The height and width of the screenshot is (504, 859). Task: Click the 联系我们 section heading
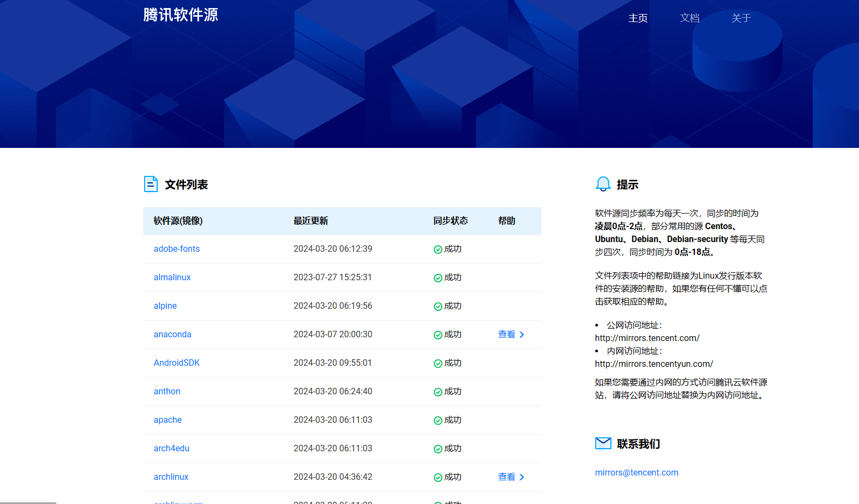click(x=638, y=444)
